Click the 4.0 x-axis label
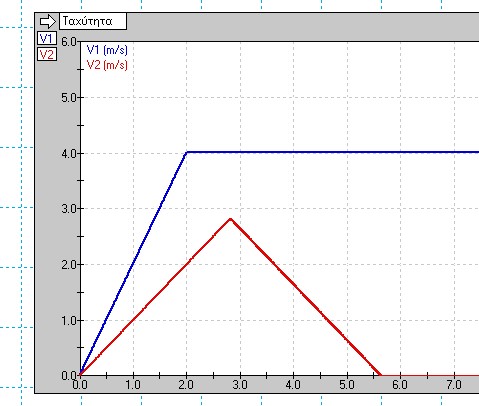Screen dimensions: 479x406 293,385
